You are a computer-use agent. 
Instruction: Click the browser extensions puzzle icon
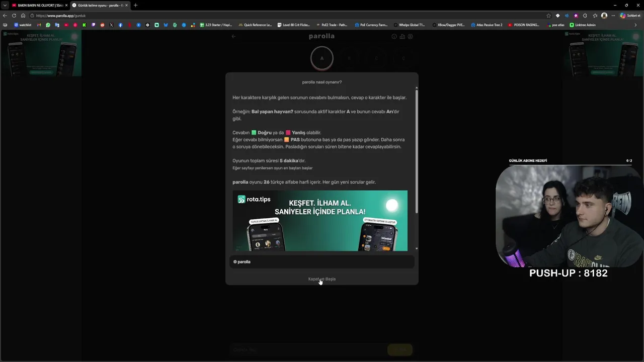585,16
